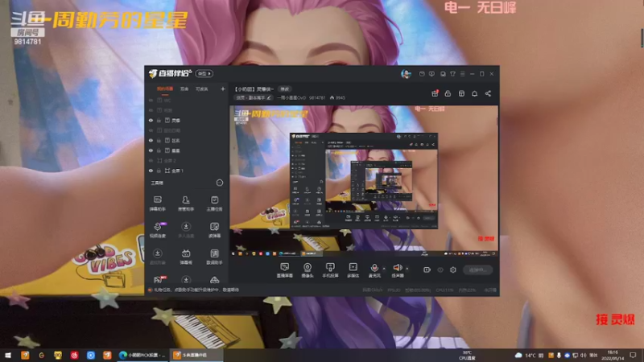Toggle lock on the 全屏 1 source
This screenshot has height=362, width=644.
point(159,171)
